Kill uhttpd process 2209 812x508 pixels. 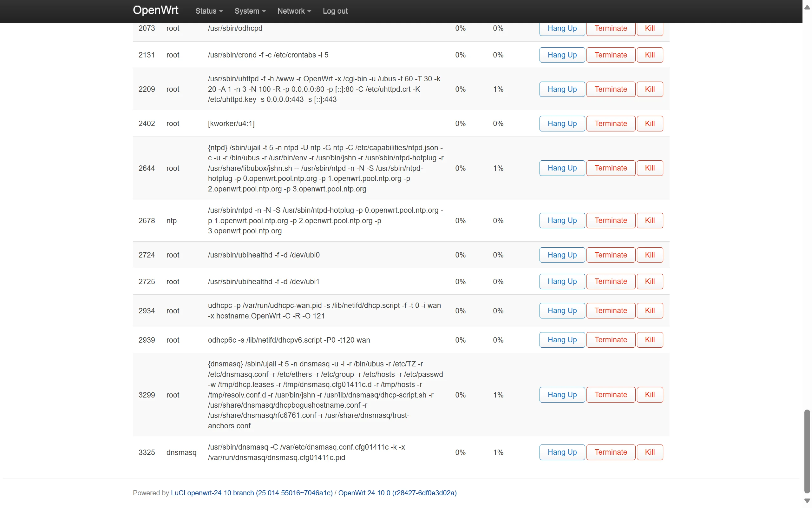[650, 89]
